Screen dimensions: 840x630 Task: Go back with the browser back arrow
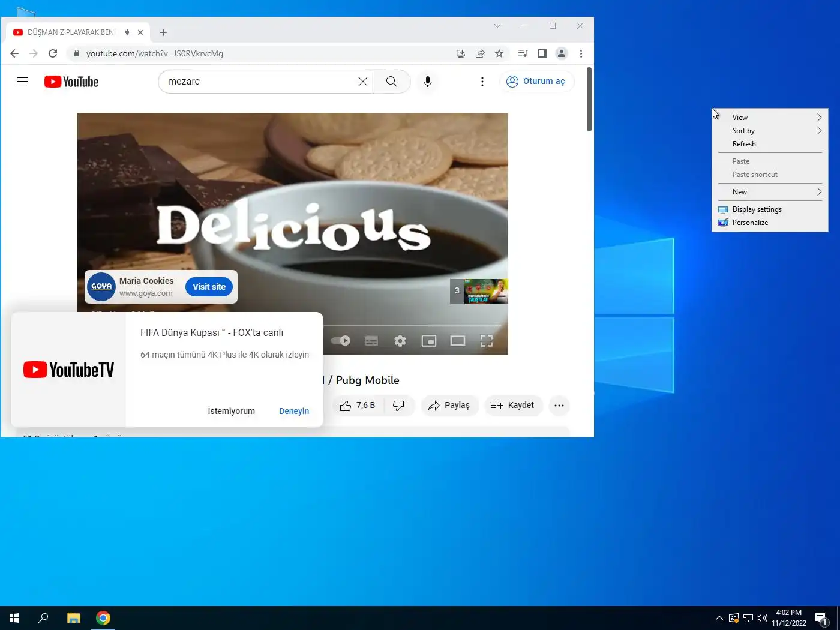14,53
